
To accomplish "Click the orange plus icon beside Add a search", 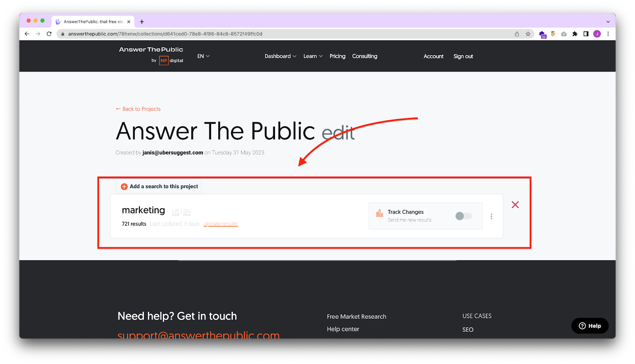I will 124,187.
